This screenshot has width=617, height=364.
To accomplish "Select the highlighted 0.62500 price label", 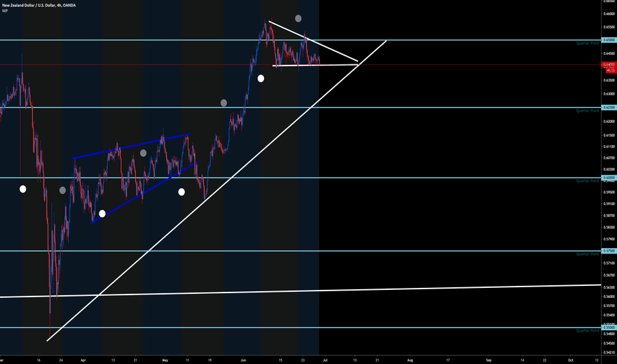I will [609, 107].
